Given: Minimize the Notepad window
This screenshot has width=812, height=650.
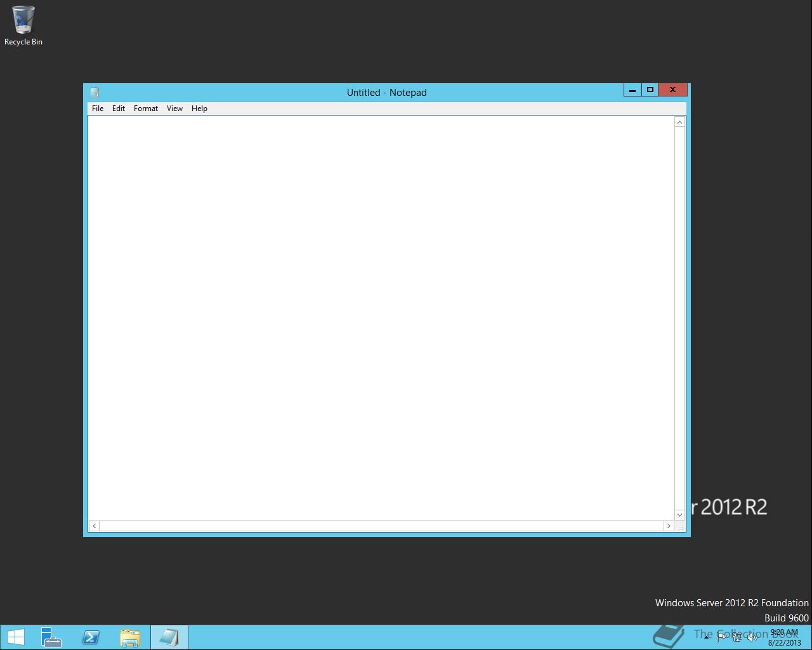Looking at the screenshot, I should (632, 90).
